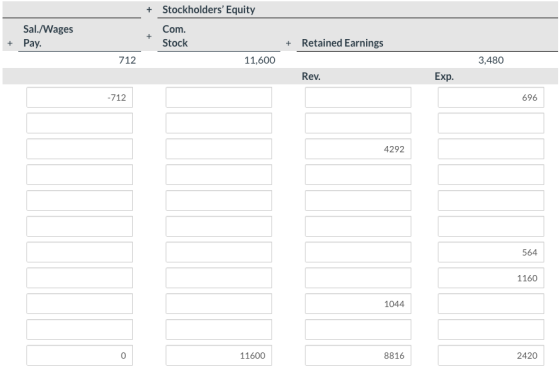
Task: Click the Sal./Wages Pay. field in the second input row
Action: (x=79, y=123)
